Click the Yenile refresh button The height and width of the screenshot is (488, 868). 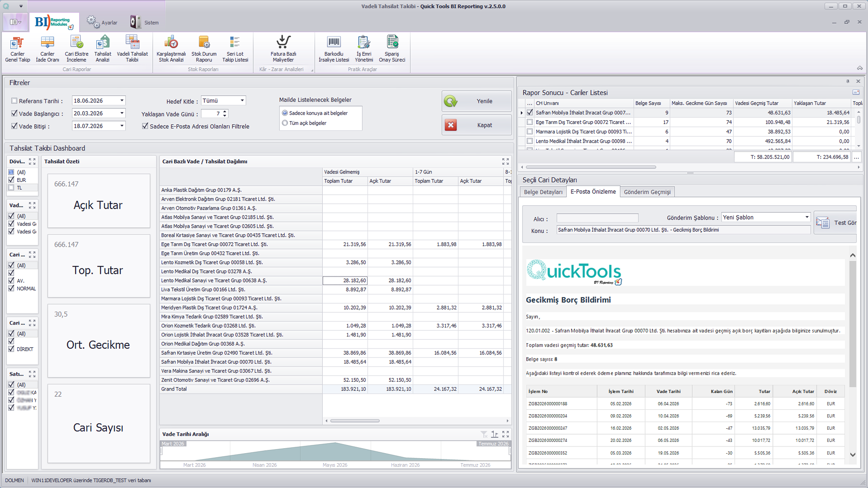pyautogui.click(x=476, y=101)
